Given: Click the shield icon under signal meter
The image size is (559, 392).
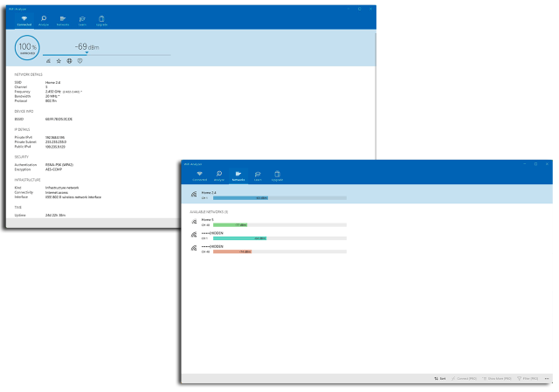Looking at the screenshot, I should click(x=79, y=61).
